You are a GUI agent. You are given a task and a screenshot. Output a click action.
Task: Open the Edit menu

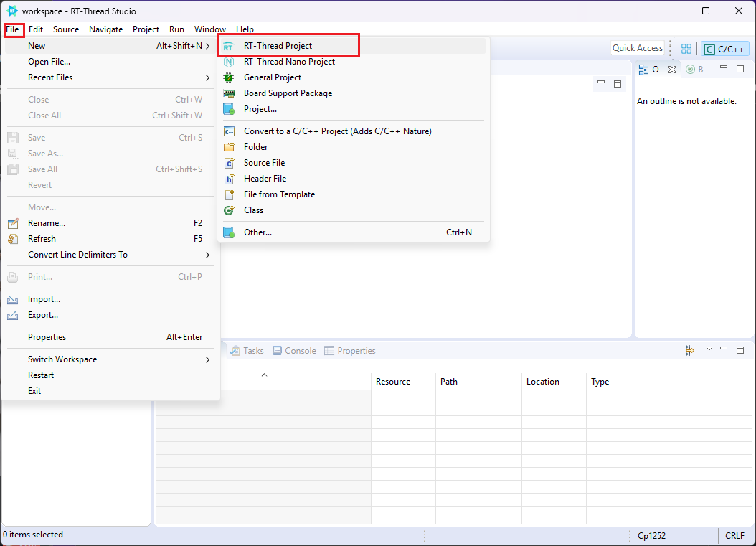tap(36, 29)
